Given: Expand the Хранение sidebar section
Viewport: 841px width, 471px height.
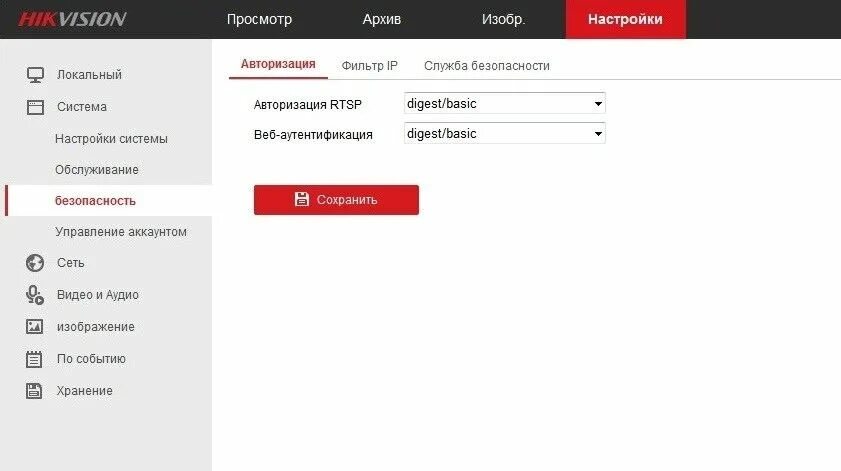Looking at the screenshot, I should tap(84, 391).
